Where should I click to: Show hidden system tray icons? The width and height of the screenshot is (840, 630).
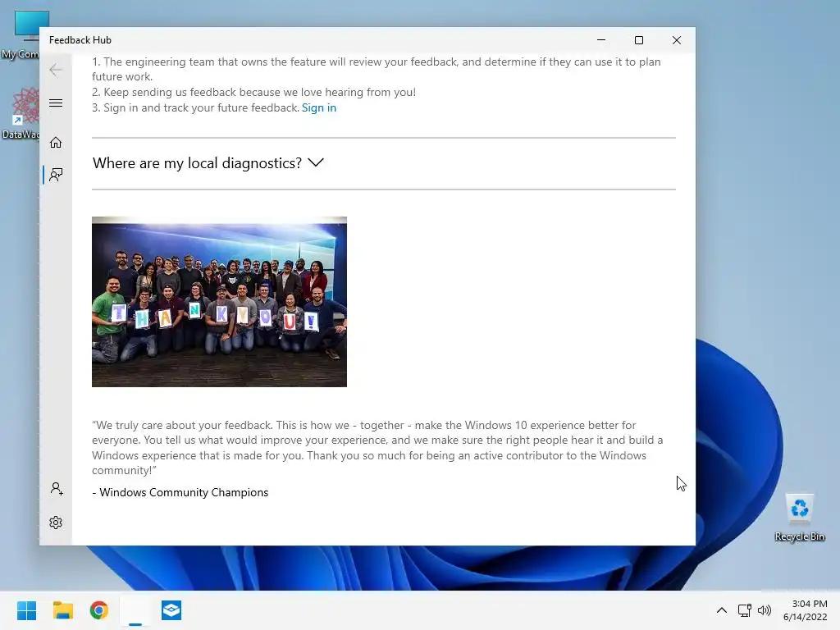coord(722,610)
